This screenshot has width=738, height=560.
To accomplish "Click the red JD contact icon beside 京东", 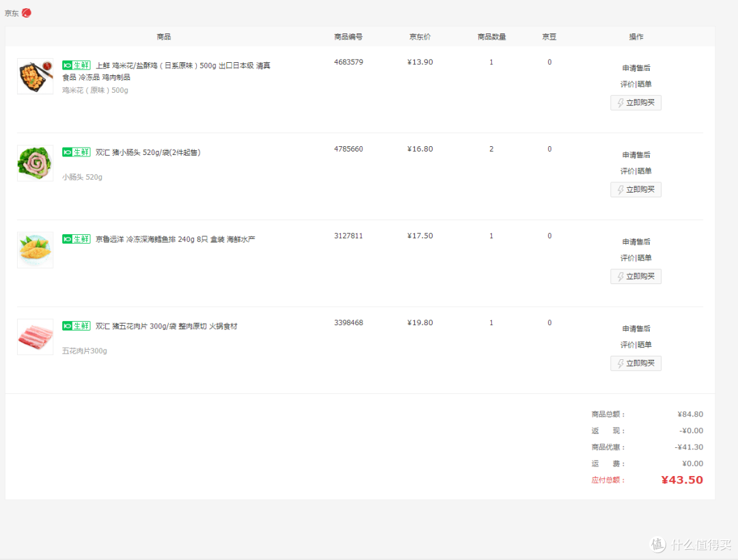I will [27, 13].
